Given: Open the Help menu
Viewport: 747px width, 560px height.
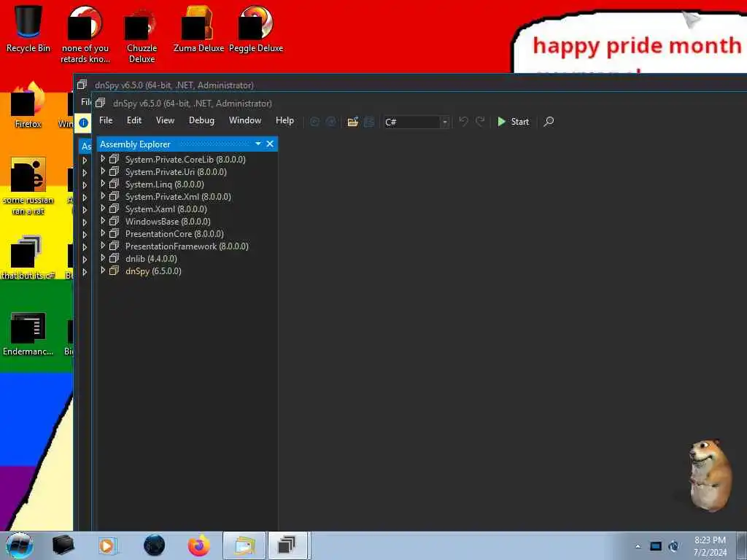Looking at the screenshot, I should pos(285,120).
